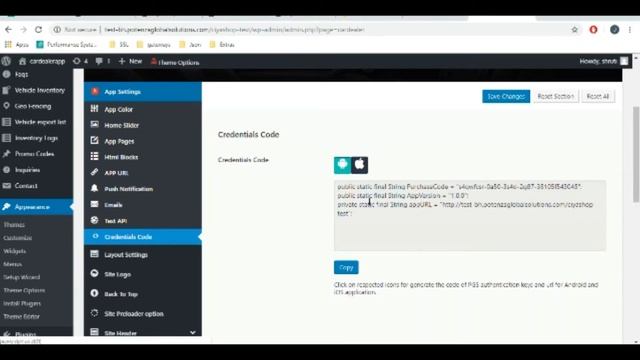This screenshot has width=640, height=360.
Task: Click the Home Slider panel icon
Action: 94,124
